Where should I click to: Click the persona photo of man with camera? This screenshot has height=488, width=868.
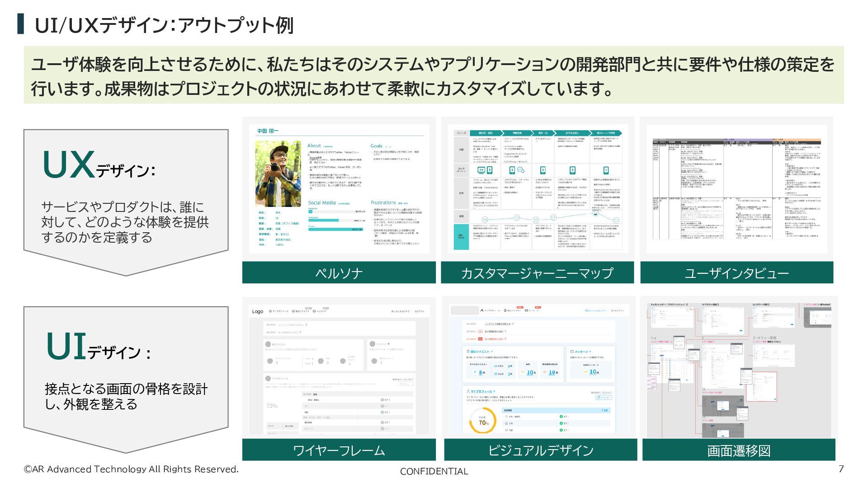pos(278,174)
